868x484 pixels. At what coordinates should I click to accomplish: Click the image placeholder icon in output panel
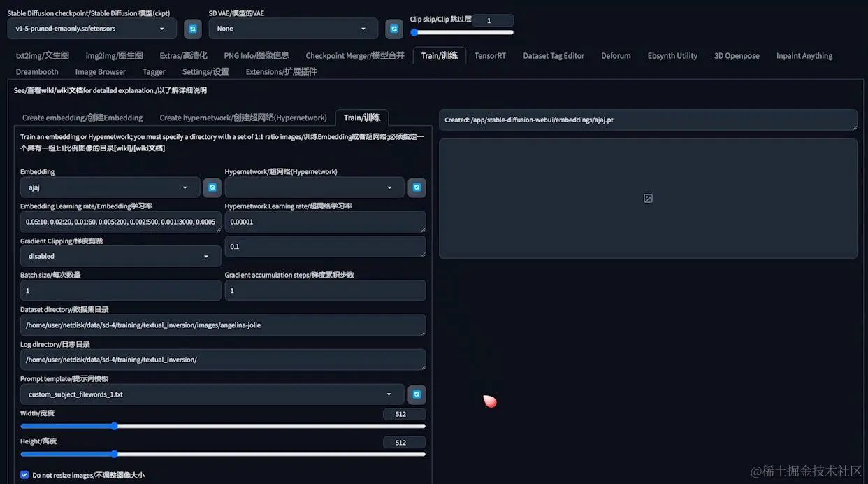[648, 199]
